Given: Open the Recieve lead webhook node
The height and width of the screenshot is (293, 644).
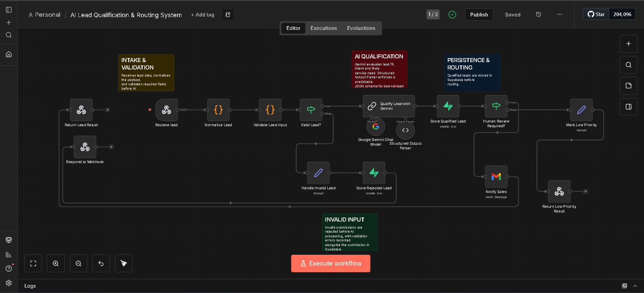Looking at the screenshot, I should [x=166, y=110].
